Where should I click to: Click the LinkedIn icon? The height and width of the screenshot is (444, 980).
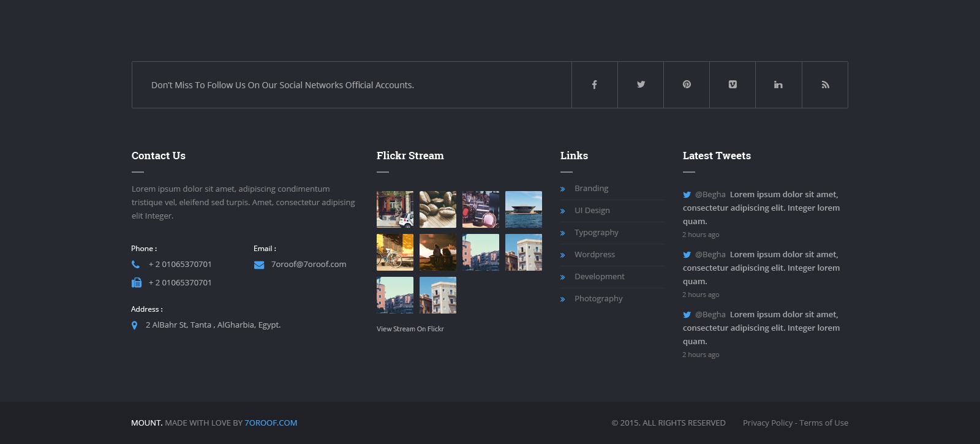pyautogui.click(x=778, y=85)
